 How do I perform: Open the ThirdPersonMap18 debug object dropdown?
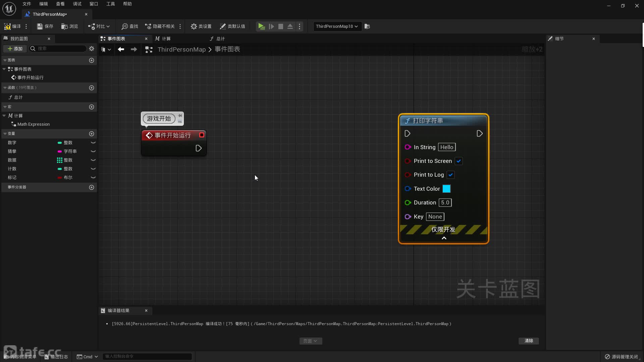point(337,26)
